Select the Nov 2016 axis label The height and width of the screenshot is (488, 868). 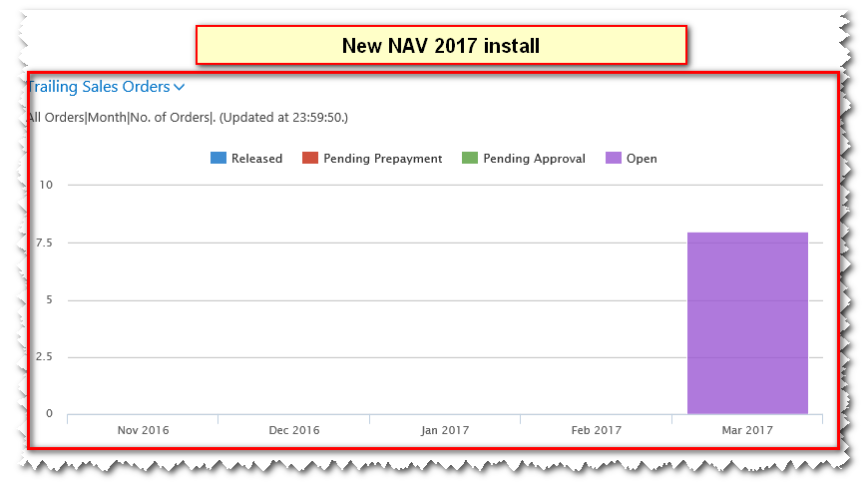143,431
